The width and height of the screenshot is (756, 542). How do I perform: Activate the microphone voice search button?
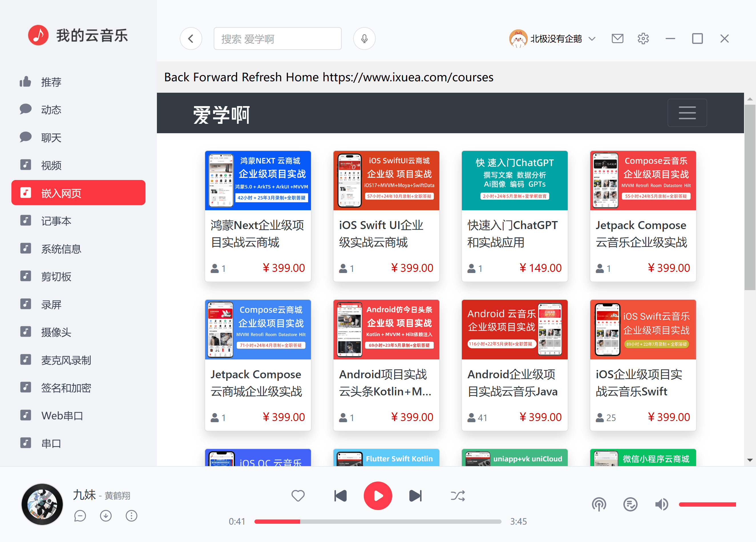(x=364, y=39)
